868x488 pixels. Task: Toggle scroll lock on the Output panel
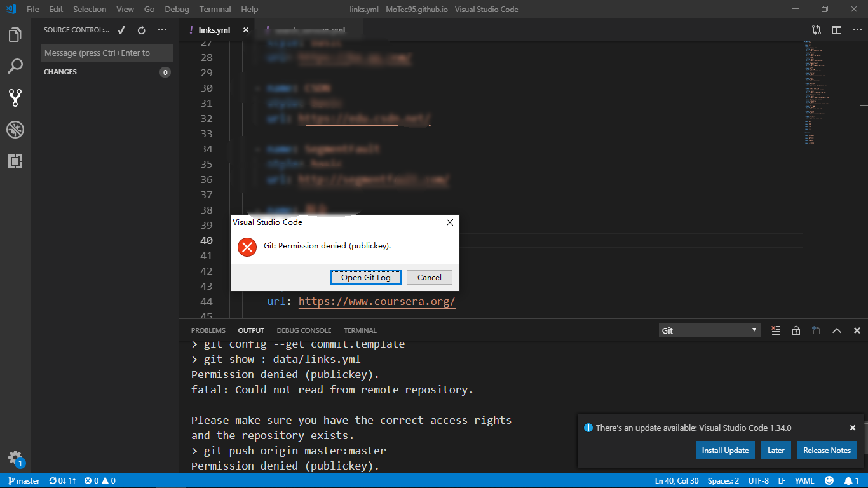[796, 330]
